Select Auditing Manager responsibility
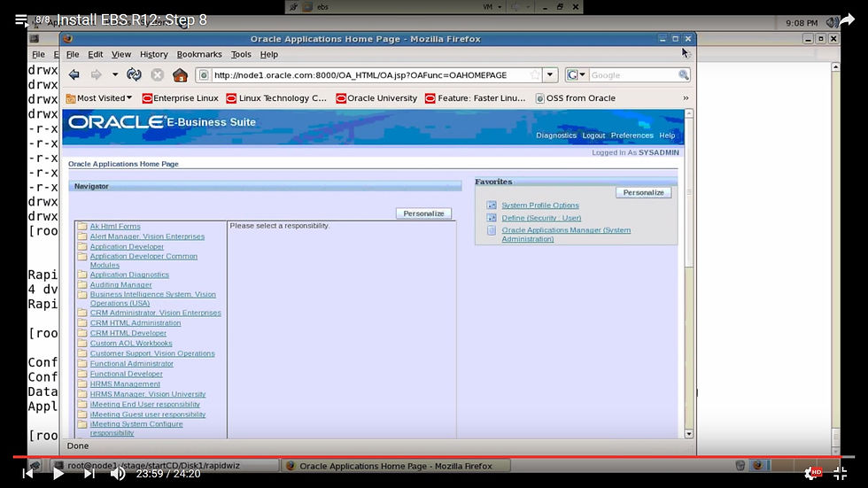The width and height of the screenshot is (868, 488). (x=120, y=285)
